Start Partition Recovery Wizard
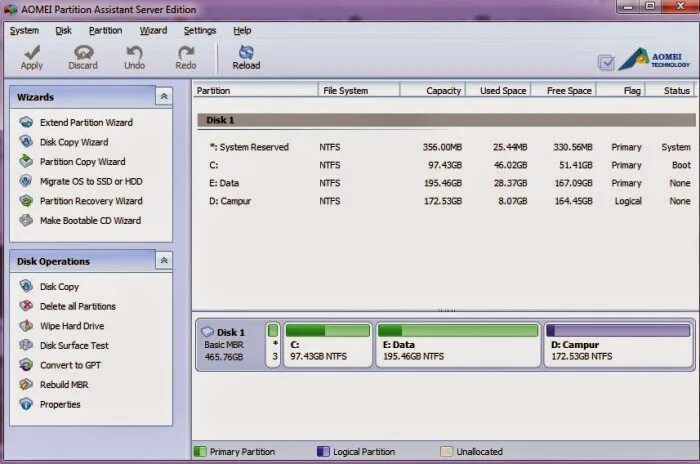The width and height of the screenshot is (700, 464). 91,201
